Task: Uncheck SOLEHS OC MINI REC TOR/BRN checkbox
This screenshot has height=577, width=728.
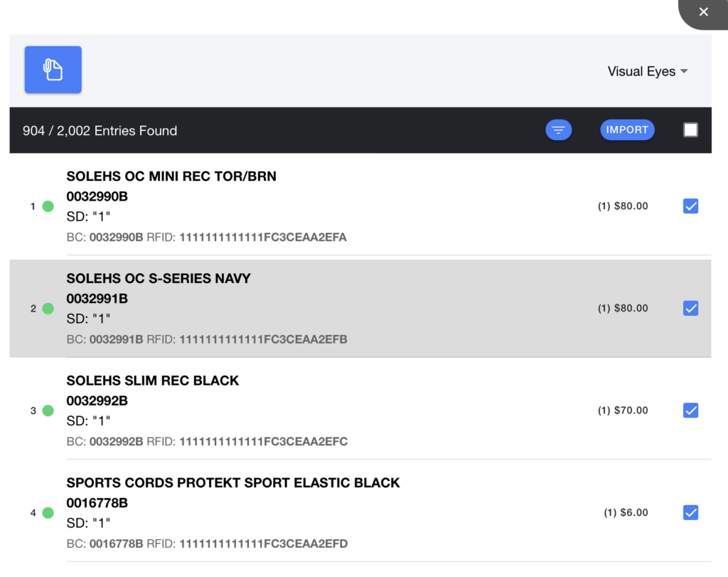Action: pyautogui.click(x=690, y=206)
